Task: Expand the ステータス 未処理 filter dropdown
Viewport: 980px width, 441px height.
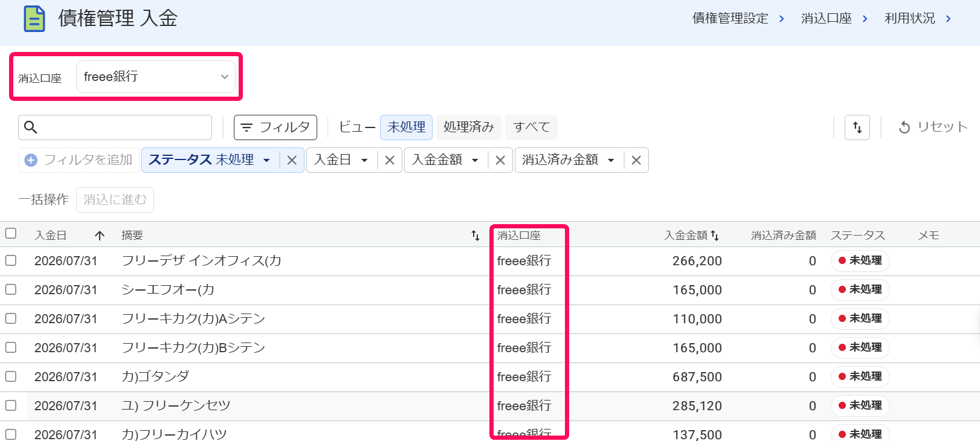Action: tap(266, 161)
